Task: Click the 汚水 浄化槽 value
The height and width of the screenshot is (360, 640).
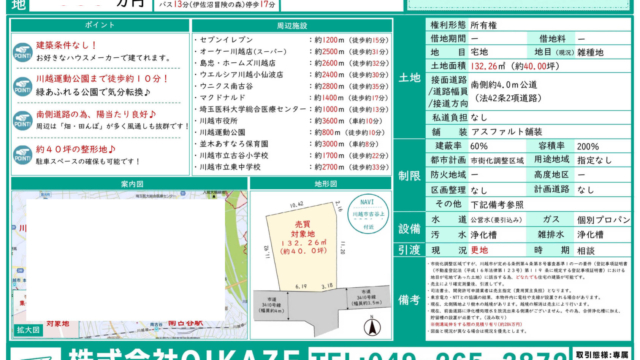Action: tap(483, 235)
